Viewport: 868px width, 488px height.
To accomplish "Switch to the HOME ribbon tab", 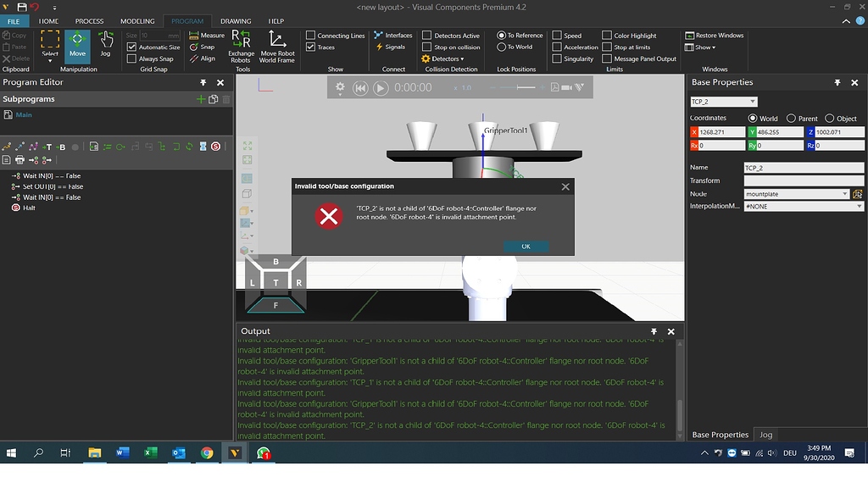I will [x=48, y=20].
